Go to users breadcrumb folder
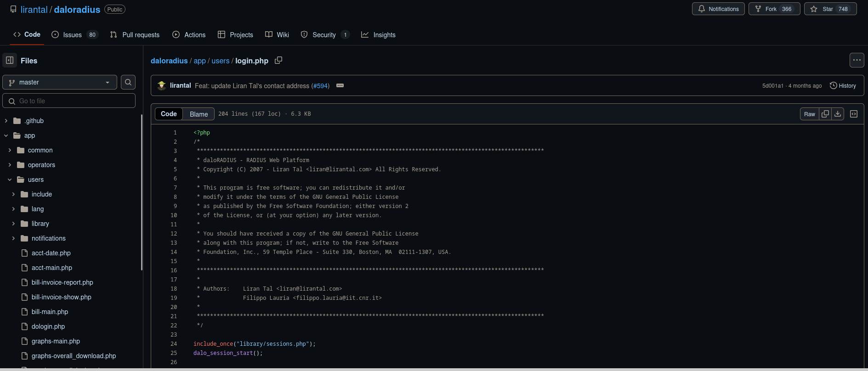This screenshot has height=371, width=868. pos(220,61)
